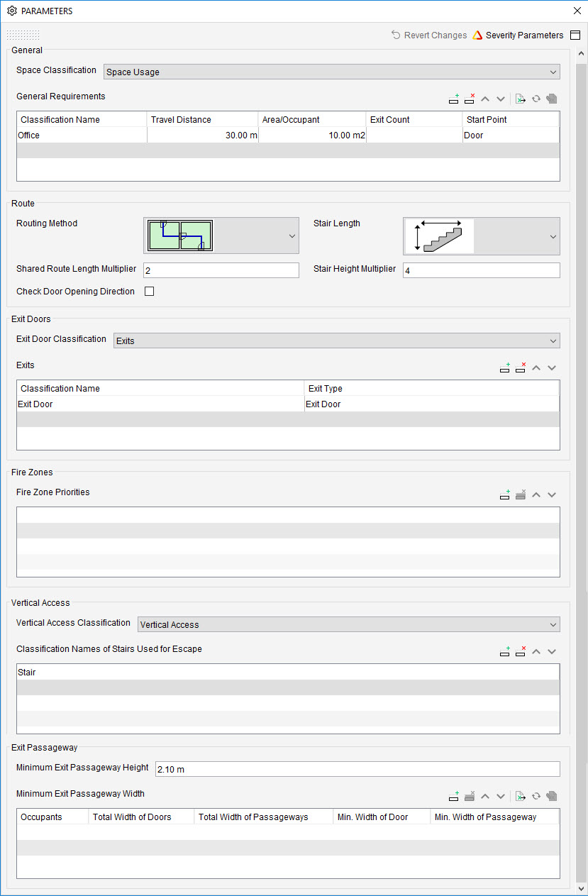Add a row to Exits table

(x=505, y=367)
